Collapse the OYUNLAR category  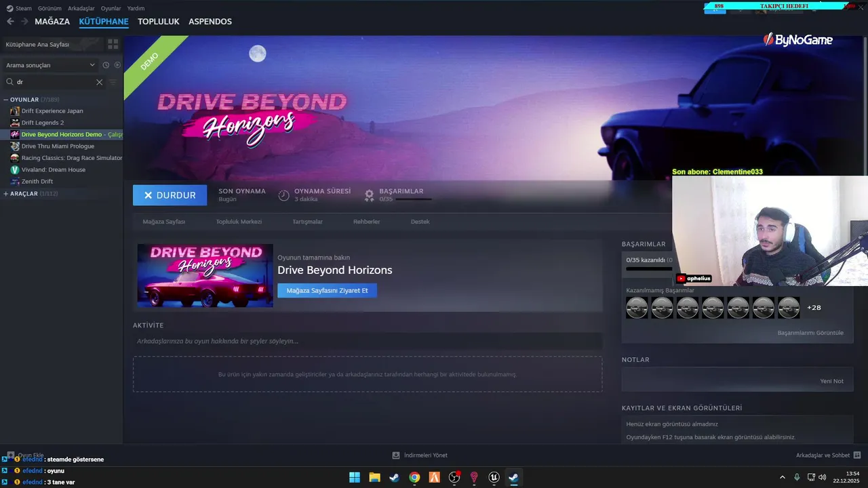coord(6,100)
